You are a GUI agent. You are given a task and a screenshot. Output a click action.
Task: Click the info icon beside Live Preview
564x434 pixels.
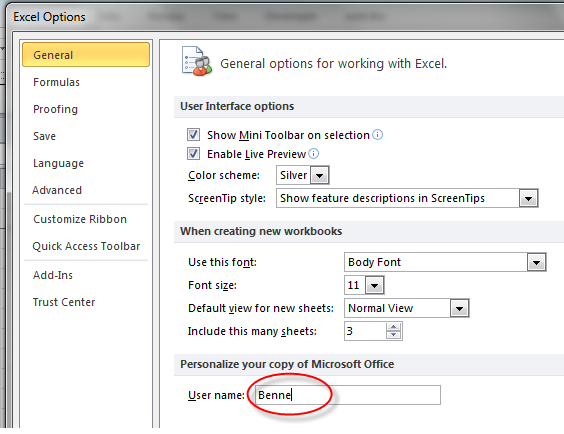point(314,154)
